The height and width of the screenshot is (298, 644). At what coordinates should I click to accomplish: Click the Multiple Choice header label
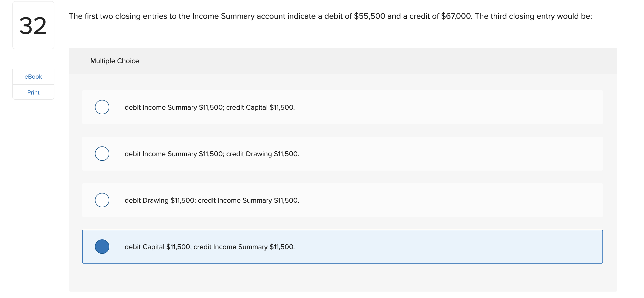[114, 61]
